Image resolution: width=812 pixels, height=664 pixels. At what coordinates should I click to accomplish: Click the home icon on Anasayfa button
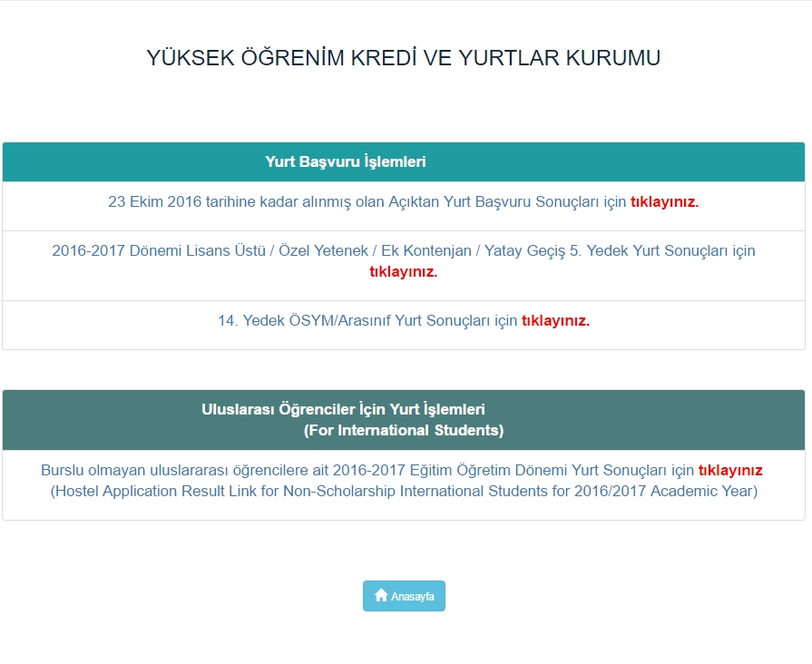point(379,596)
